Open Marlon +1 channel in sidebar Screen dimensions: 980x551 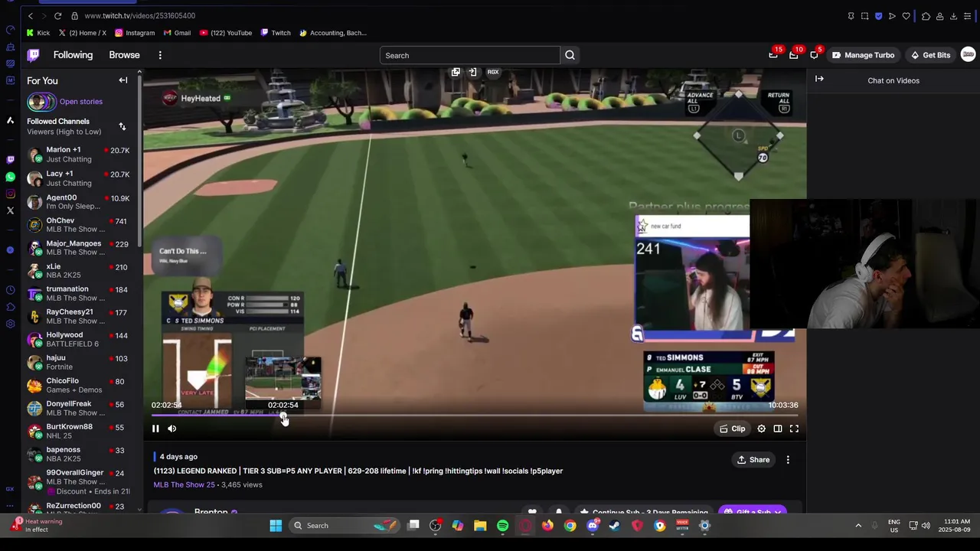(x=79, y=155)
